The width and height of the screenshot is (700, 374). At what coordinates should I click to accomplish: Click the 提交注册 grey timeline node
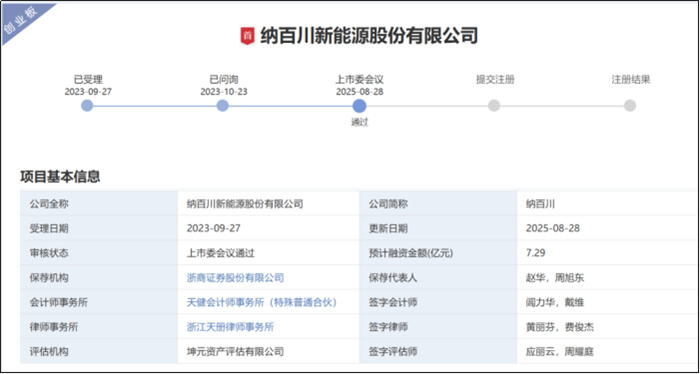(494, 106)
